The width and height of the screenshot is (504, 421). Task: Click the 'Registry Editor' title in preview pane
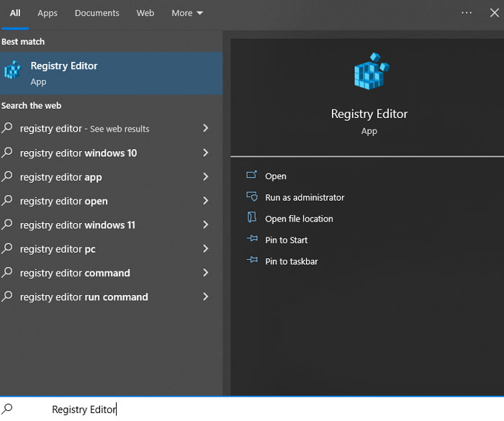point(369,114)
